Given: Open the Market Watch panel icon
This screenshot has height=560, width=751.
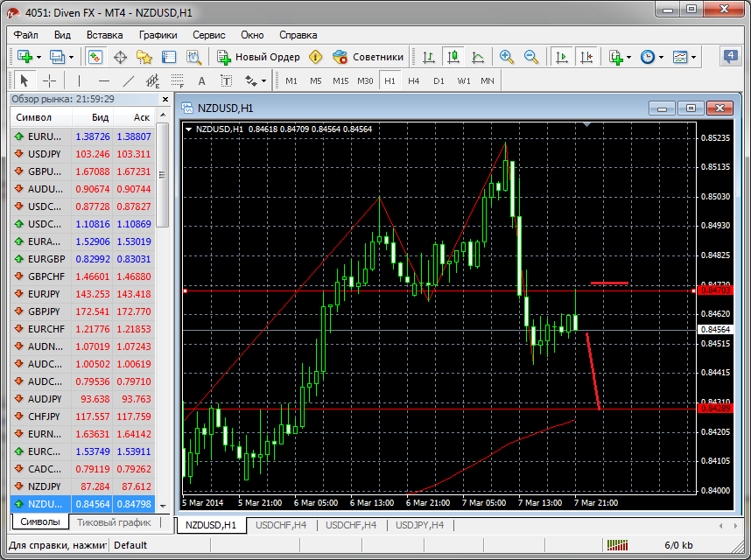Looking at the screenshot, I should (95, 57).
